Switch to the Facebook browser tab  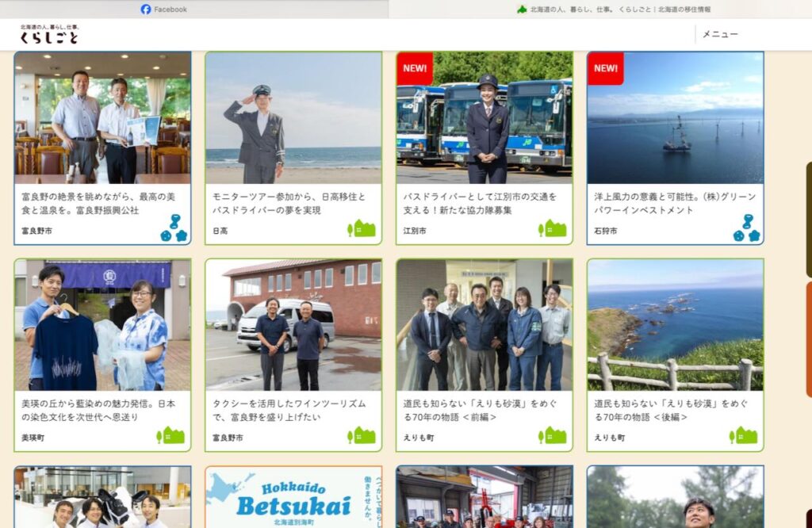pos(164,10)
